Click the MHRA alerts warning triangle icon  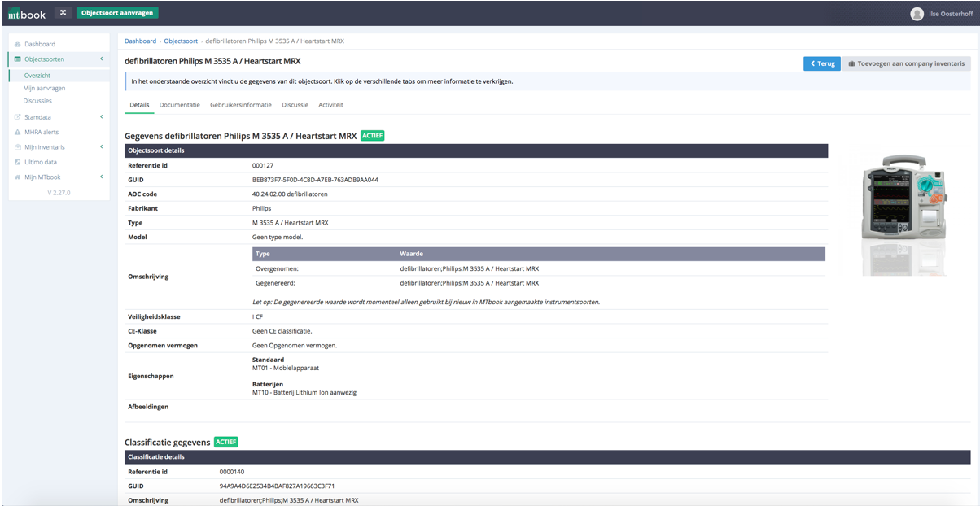click(x=18, y=132)
